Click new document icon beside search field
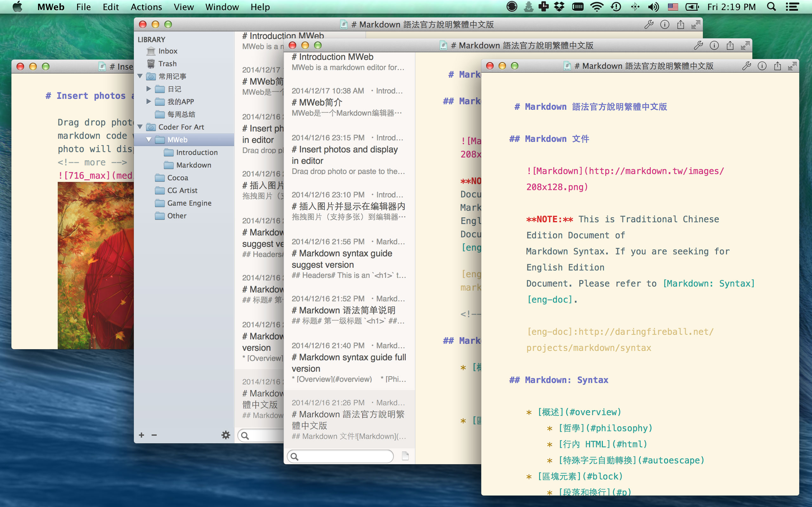This screenshot has width=812, height=507. pos(405,456)
